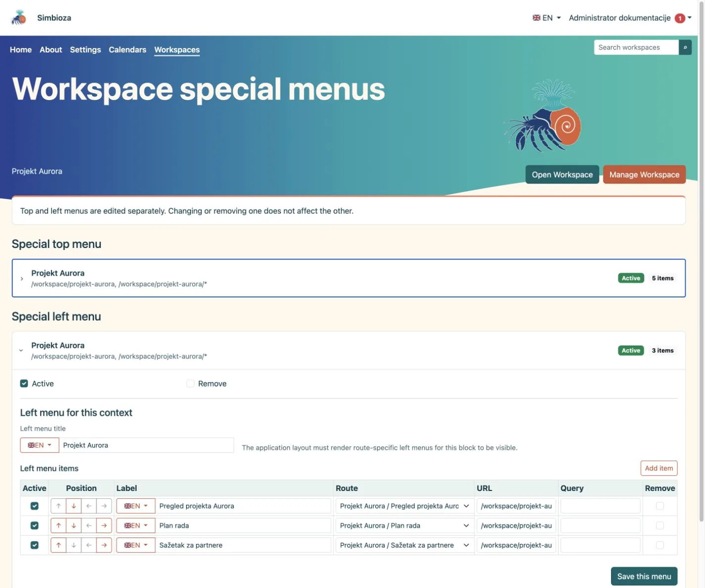705x588 pixels.
Task: Check the Remove checkbox for left menu
Action: coord(190,384)
